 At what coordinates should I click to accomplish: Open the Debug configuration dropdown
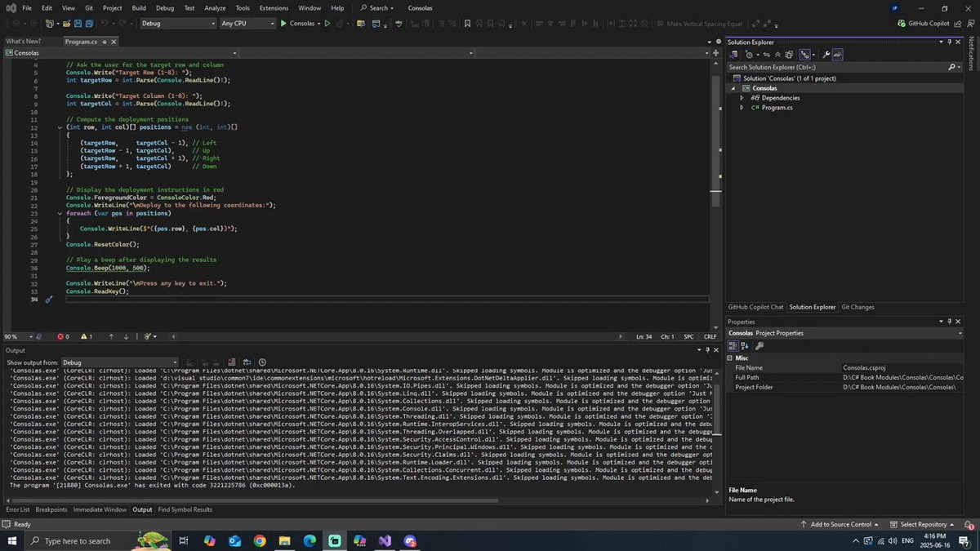coord(178,24)
